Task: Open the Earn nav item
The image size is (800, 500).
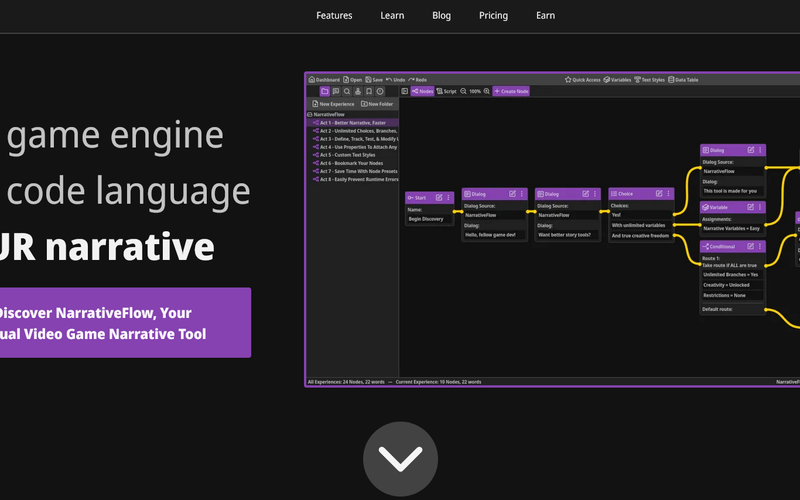Action: [x=545, y=15]
